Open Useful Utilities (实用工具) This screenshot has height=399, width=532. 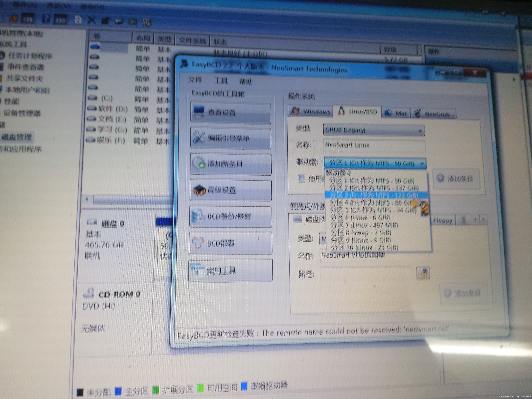pyautogui.click(x=230, y=271)
